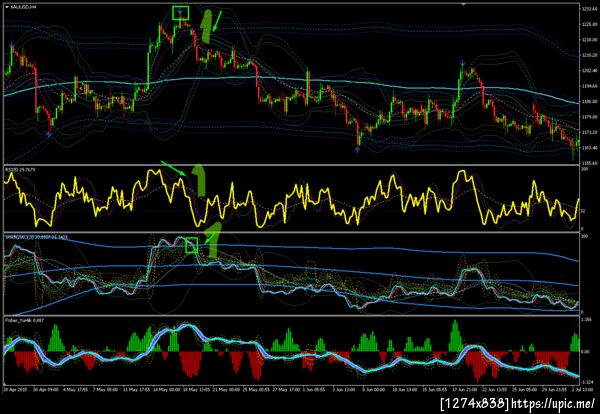
Task: Click the 1194.60 price scale label
Action: click(588, 86)
